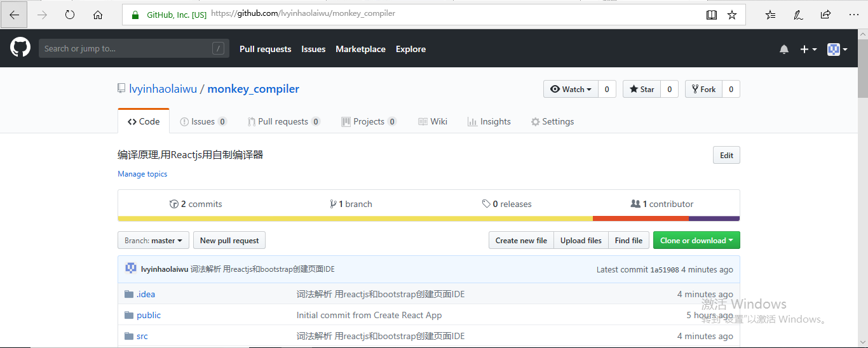
Task: Go to the browser home page icon
Action: 98,15
